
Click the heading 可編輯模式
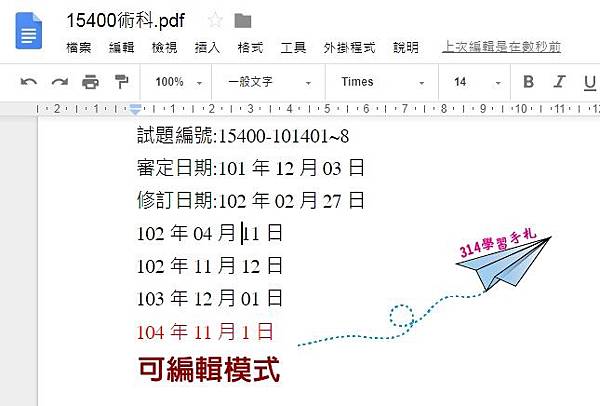tap(209, 369)
